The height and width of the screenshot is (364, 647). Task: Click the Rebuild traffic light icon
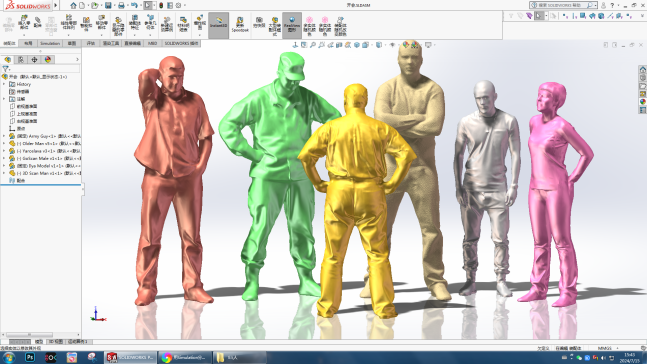[161, 5]
